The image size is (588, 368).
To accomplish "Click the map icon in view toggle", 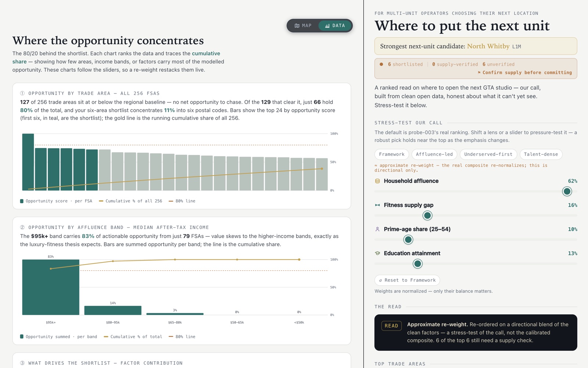I will pos(297,26).
